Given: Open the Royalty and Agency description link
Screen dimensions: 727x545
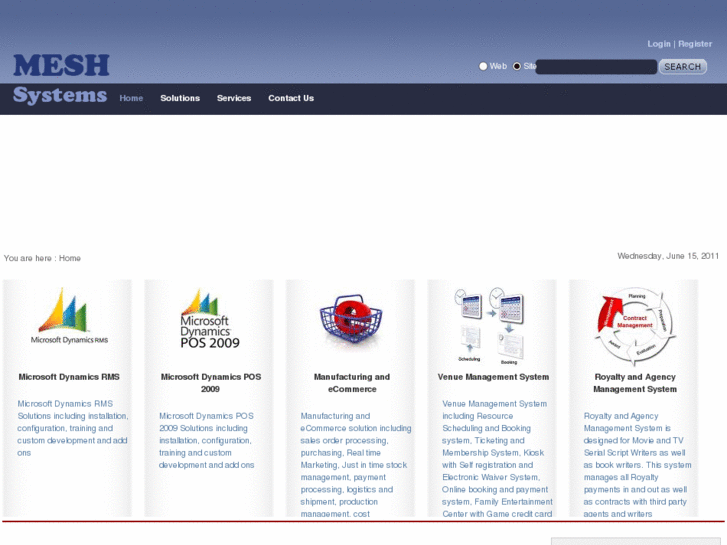Looking at the screenshot, I should pyautogui.click(x=637, y=464).
